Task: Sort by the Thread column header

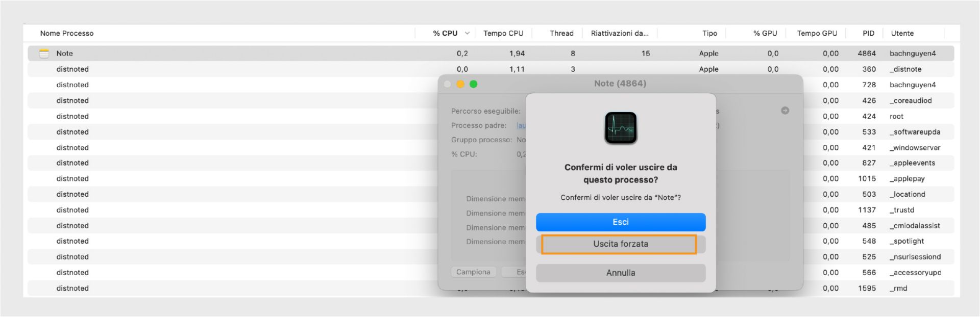Action: tap(561, 33)
